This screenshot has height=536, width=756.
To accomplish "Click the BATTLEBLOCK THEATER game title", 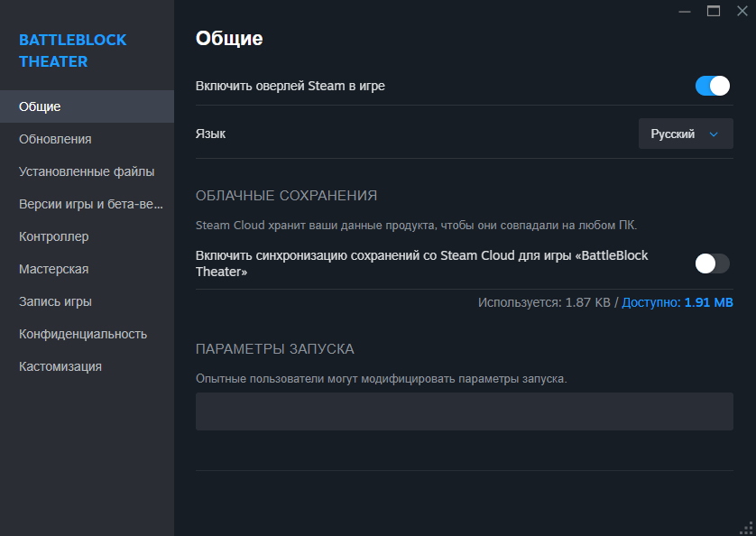I will (72, 51).
